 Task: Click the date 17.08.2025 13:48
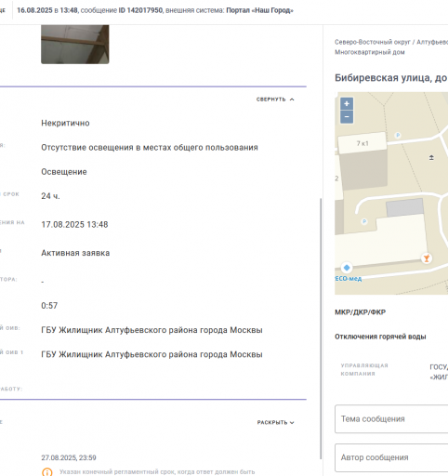[74, 224]
